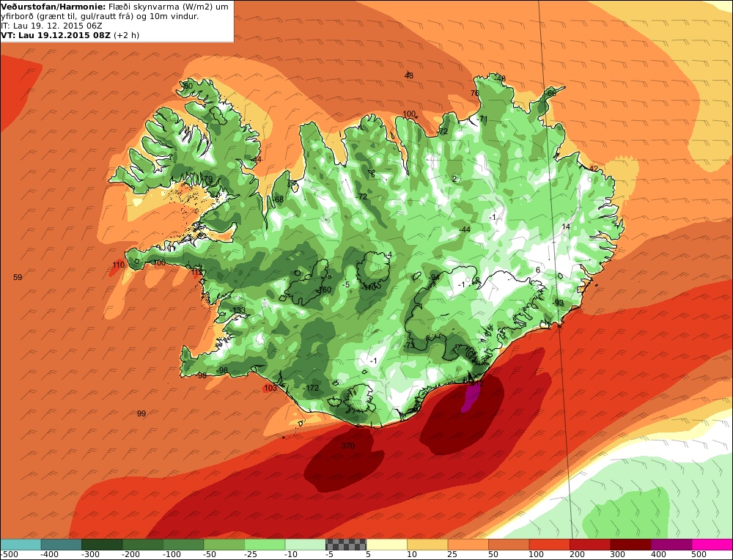
Task: Select the dark teal swatch between -400 and -300
Action: click(x=62, y=544)
